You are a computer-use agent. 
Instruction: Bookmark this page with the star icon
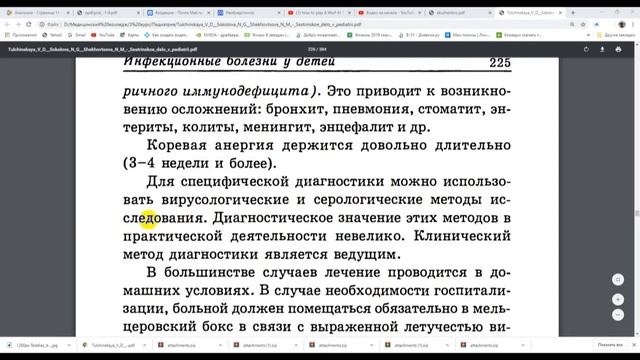(583, 24)
